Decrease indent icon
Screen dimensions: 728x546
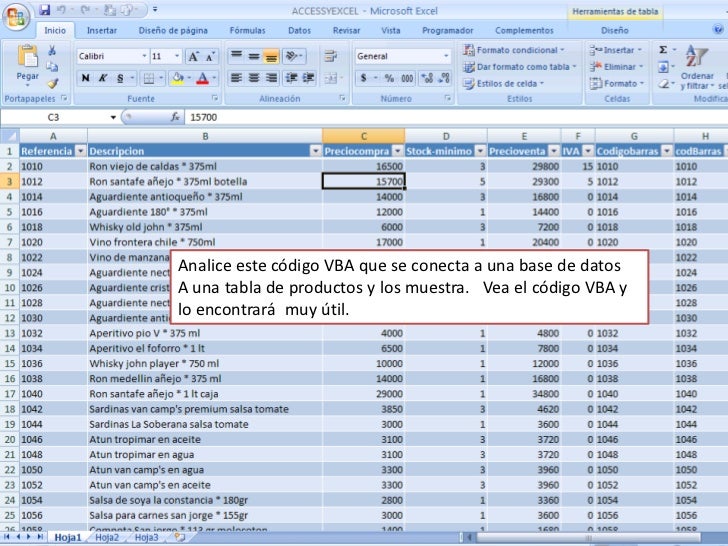[291, 78]
